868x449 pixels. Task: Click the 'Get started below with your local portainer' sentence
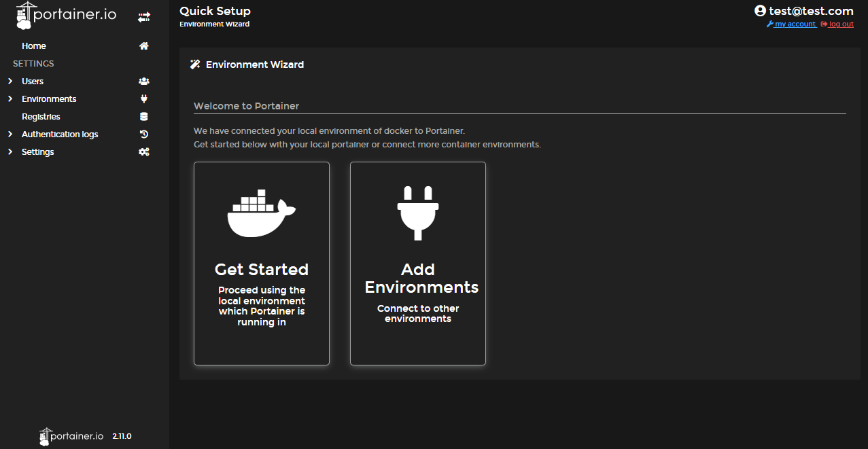367,145
